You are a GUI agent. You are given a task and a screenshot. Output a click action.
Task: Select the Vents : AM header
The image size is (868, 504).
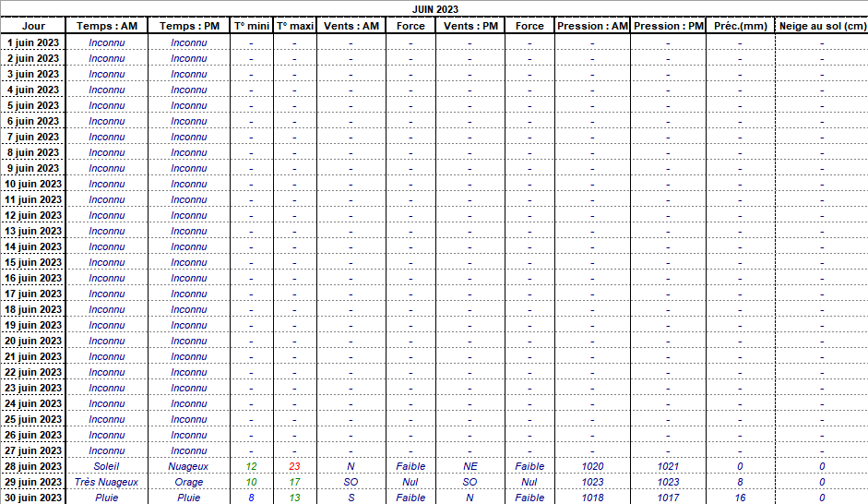click(x=351, y=26)
